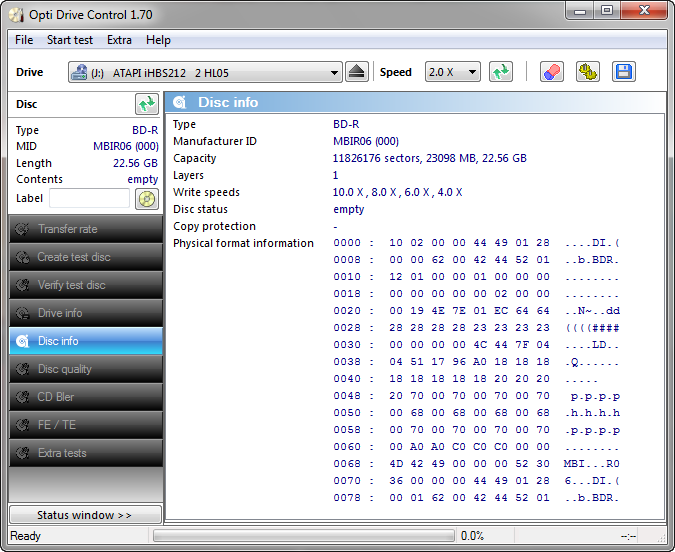Image resolution: width=675 pixels, height=552 pixels.
Task: Click the 0.0% progress readout
Action: coord(472,536)
